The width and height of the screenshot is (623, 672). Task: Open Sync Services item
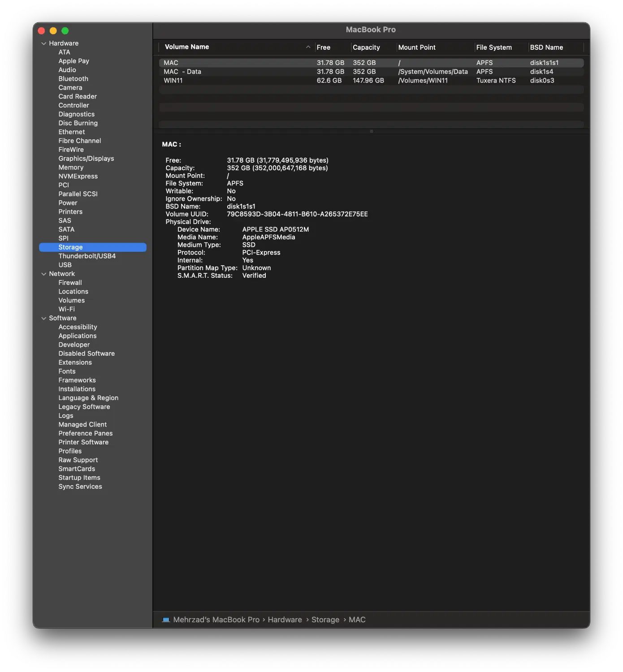[x=80, y=487]
